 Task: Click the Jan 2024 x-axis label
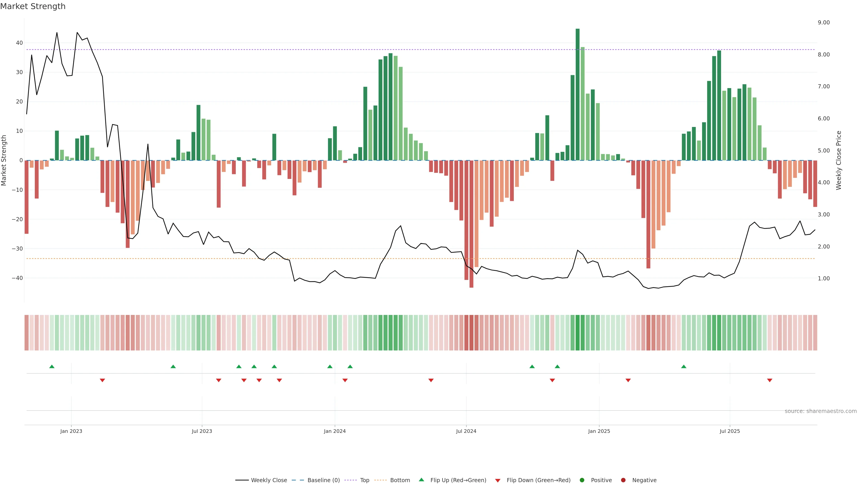coord(335,431)
